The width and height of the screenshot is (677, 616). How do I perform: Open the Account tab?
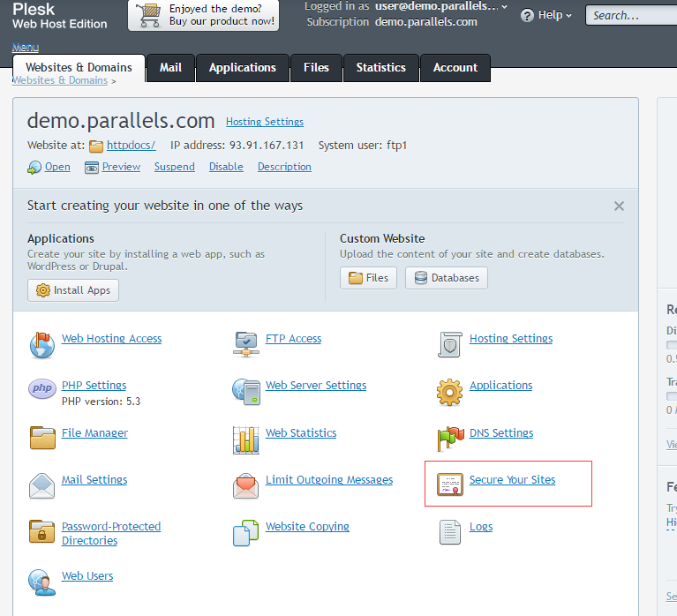pos(455,68)
